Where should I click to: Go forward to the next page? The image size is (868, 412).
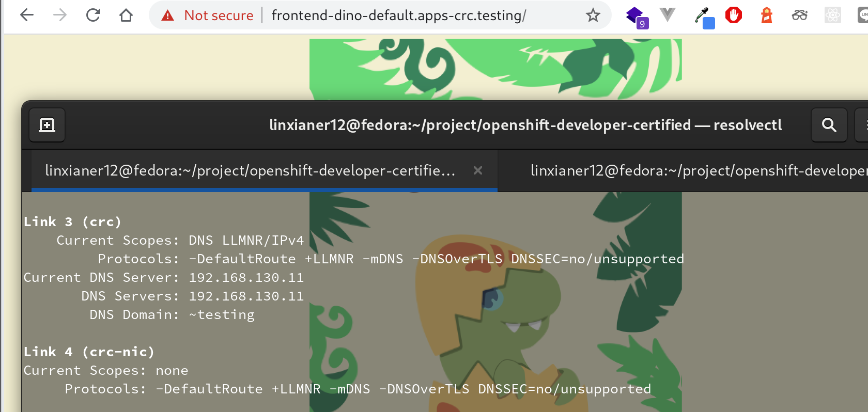(x=60, y=15)
